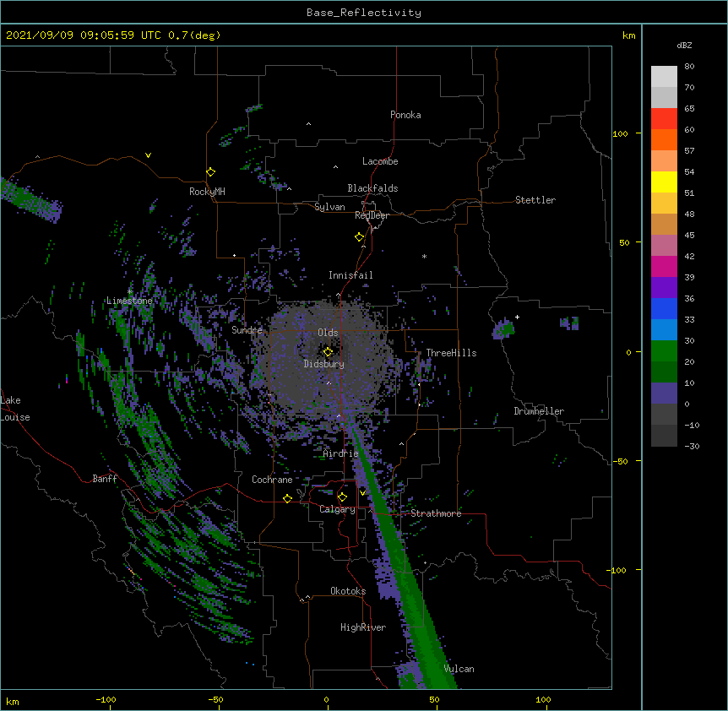Click the -30 value in dBZ legend
Screen dimensions: 728x711
(692, 447)
